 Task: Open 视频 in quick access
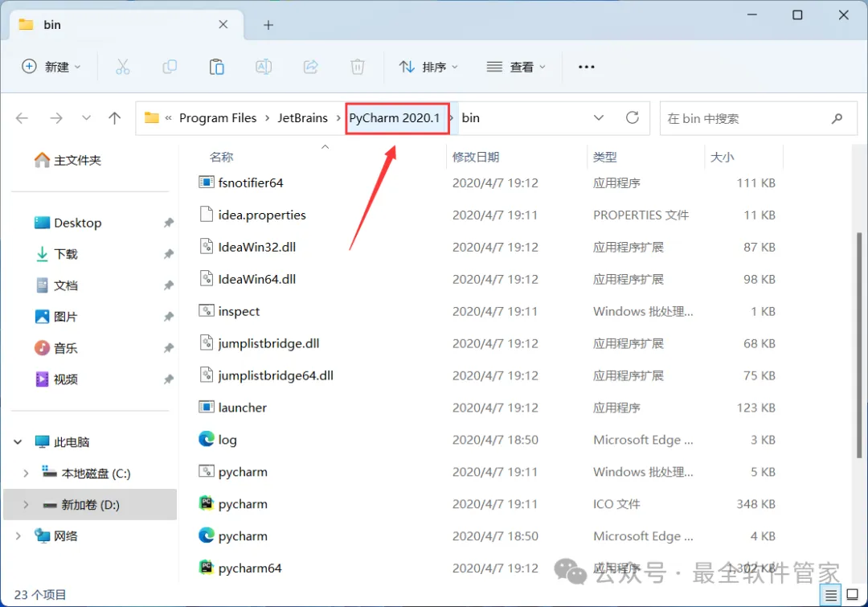(57, 379)
